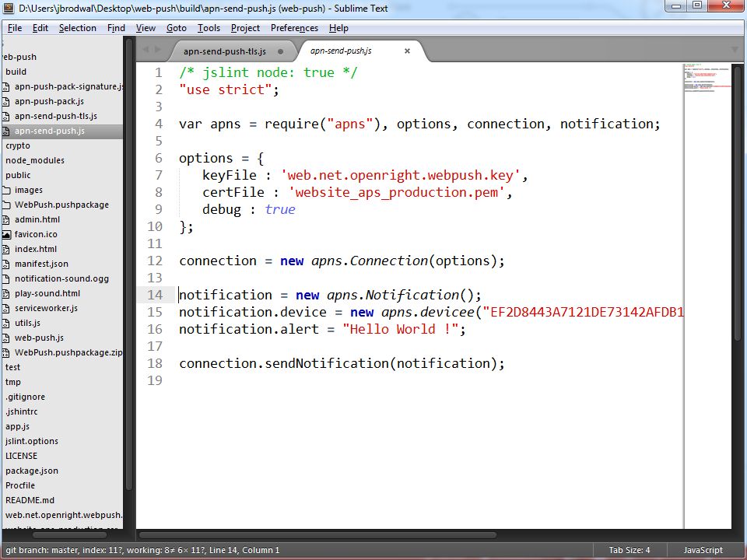This screenshot has width=747, height=560.
Task: Click line number 9 in the gutter
Action: pyautogui.click(x=158, y=209)
